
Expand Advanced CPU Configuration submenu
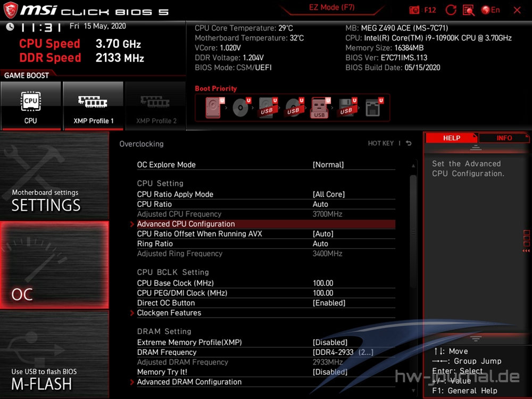[x=266, y=224]
